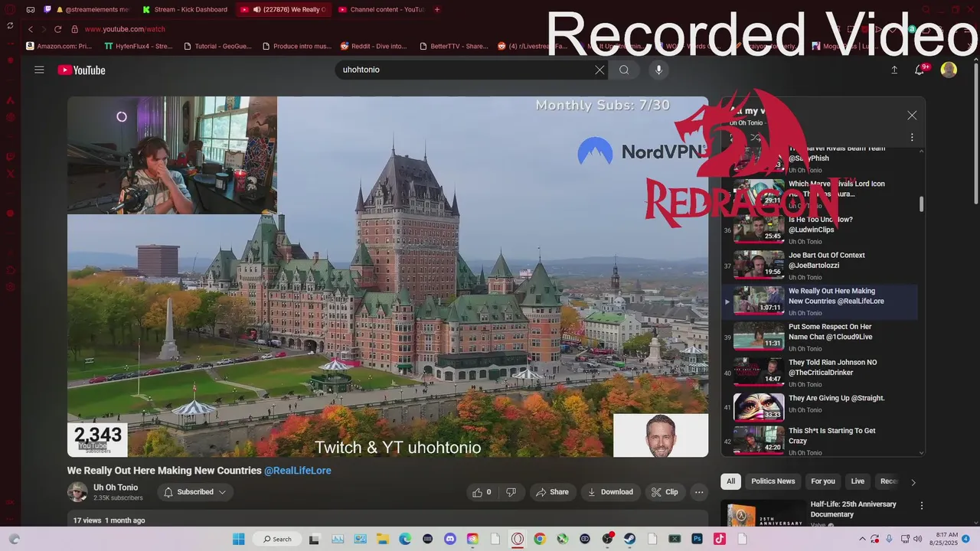Open Discord from the taskbar

[450, 539]
